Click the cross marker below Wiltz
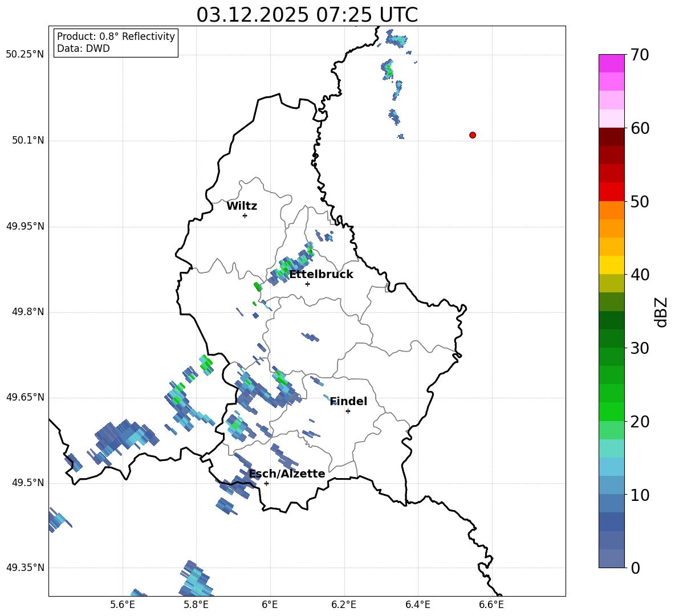This screenshot has width=675, height=616. [245, 215]
